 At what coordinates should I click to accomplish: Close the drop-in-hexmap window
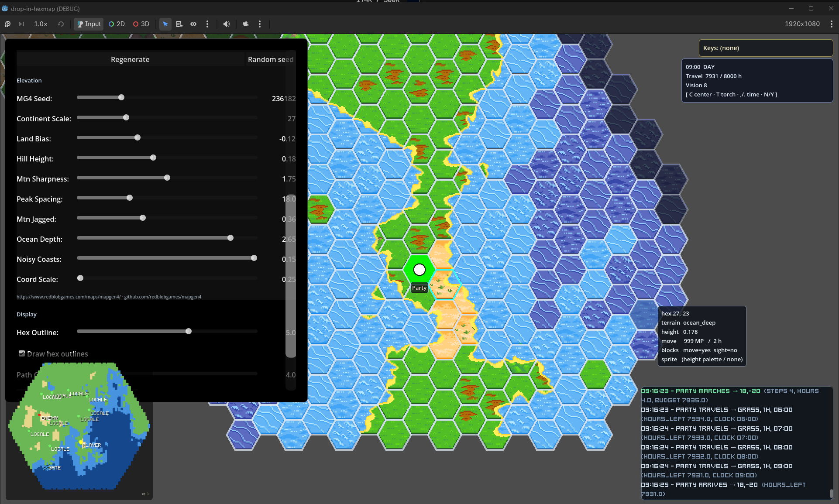831,8
